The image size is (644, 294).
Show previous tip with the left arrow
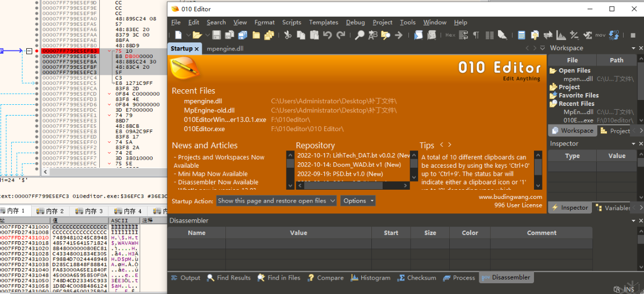(x=441, y=145)
